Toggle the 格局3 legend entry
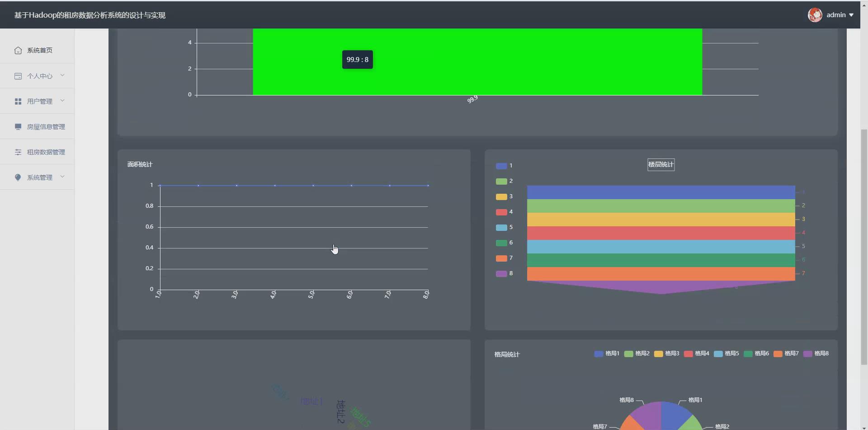 point(666,354)
